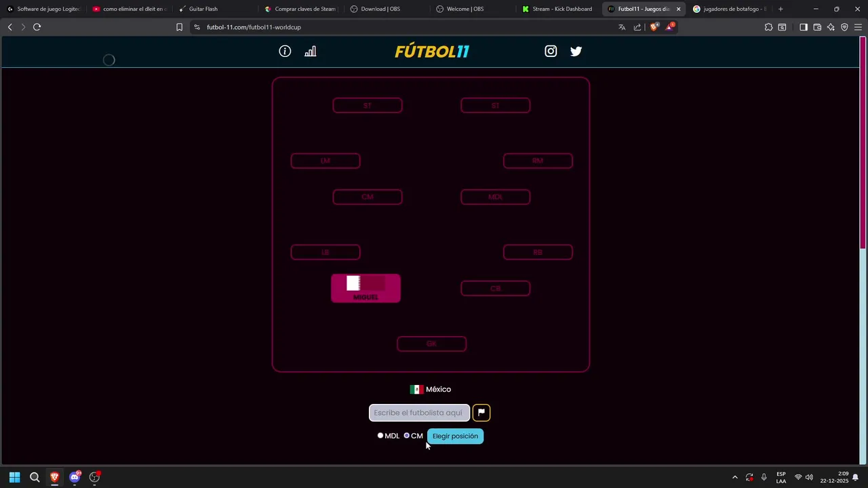This screenshot has height=488, width=868.
Task: Click the MDL position slot on pitch
Action: pyautogui.click(x=495, y=197)
